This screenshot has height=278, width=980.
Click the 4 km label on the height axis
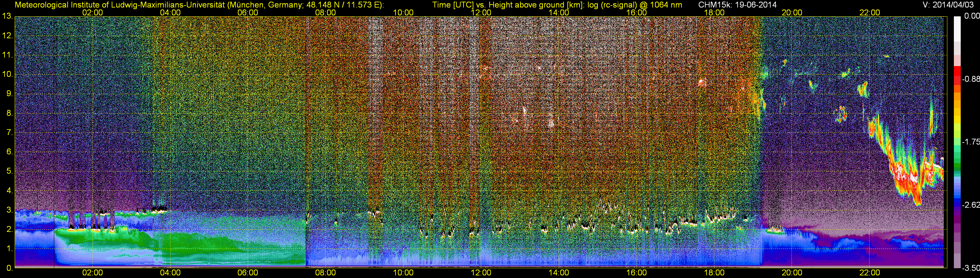pyautogui.click(x=9, y=190)
